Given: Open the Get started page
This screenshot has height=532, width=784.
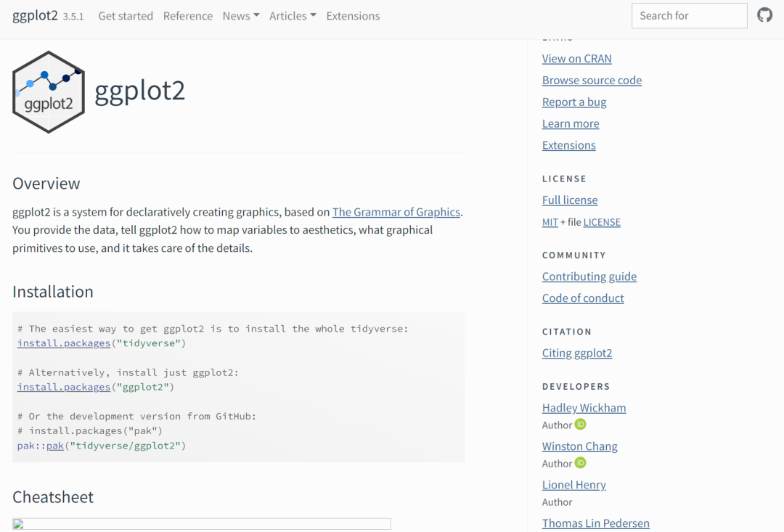Looking at the screenshot, I should point(126,16).
